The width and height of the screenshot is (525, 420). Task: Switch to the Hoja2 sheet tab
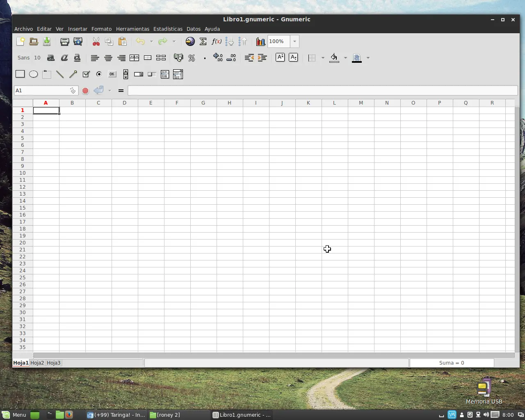(x=37, y=363)
